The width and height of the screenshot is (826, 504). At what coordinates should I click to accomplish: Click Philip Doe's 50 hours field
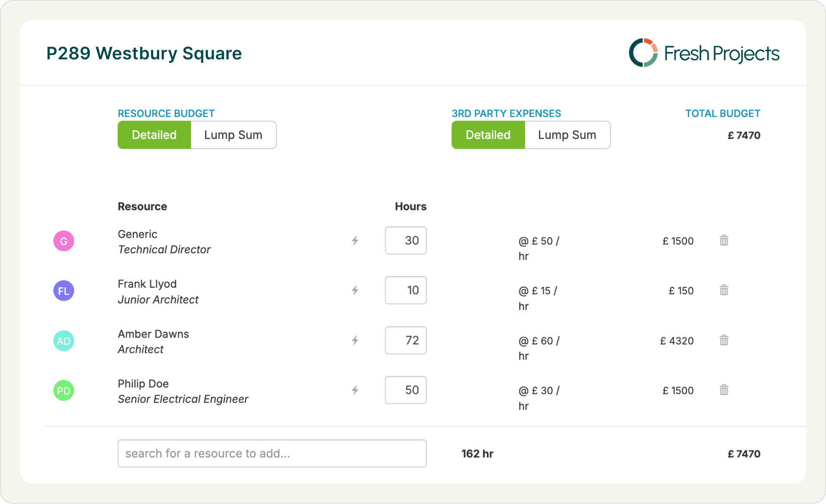[405, 390]
